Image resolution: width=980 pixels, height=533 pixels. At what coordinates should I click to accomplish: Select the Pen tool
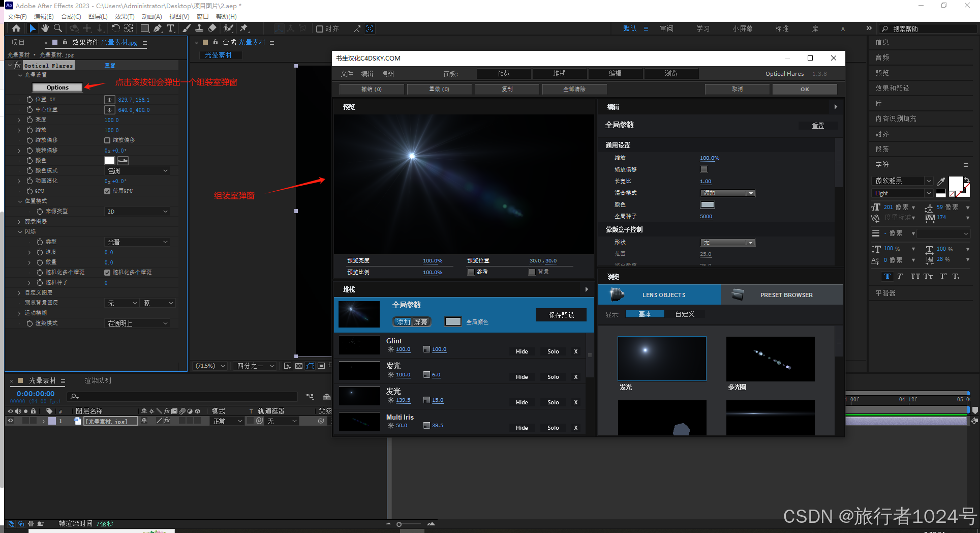158,28
